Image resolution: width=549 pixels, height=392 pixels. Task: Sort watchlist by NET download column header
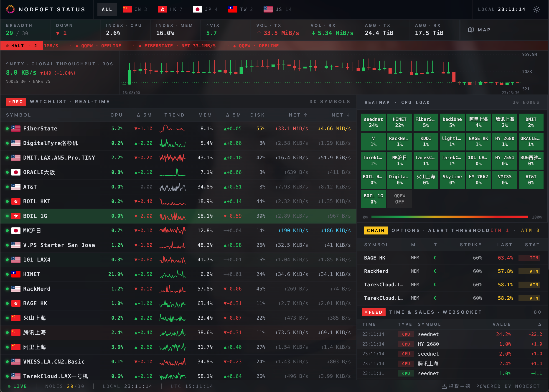(x=341, y=115)
